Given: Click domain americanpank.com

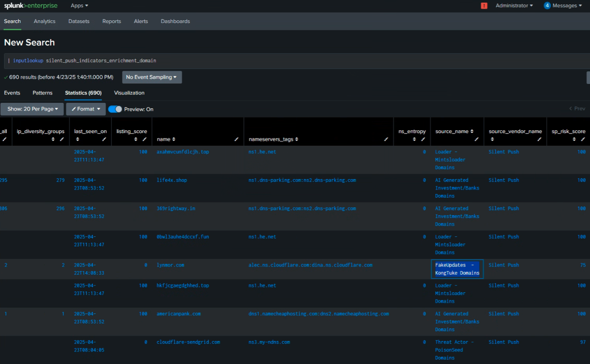Looking at the screenshot, I should coord(179,314).
